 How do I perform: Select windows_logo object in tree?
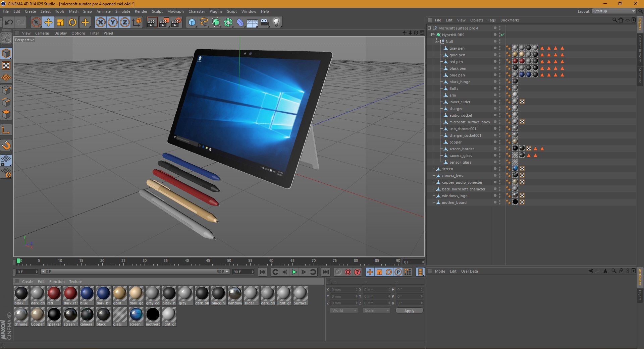coord(454,196)
